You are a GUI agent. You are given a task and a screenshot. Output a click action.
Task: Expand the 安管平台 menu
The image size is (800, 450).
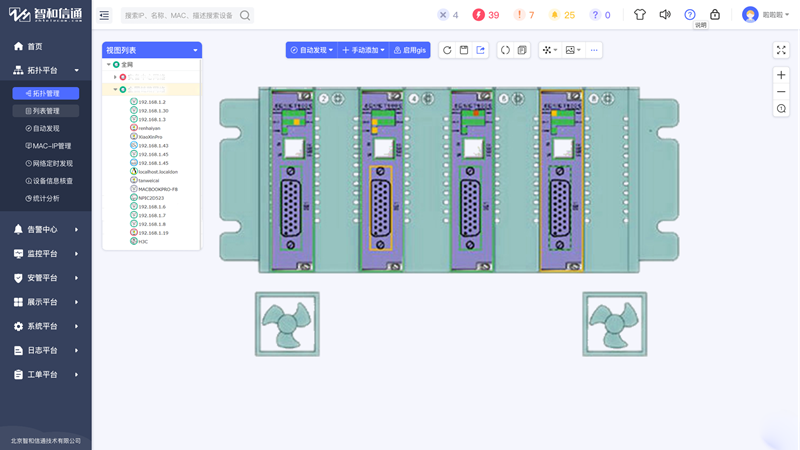point(46,278)
